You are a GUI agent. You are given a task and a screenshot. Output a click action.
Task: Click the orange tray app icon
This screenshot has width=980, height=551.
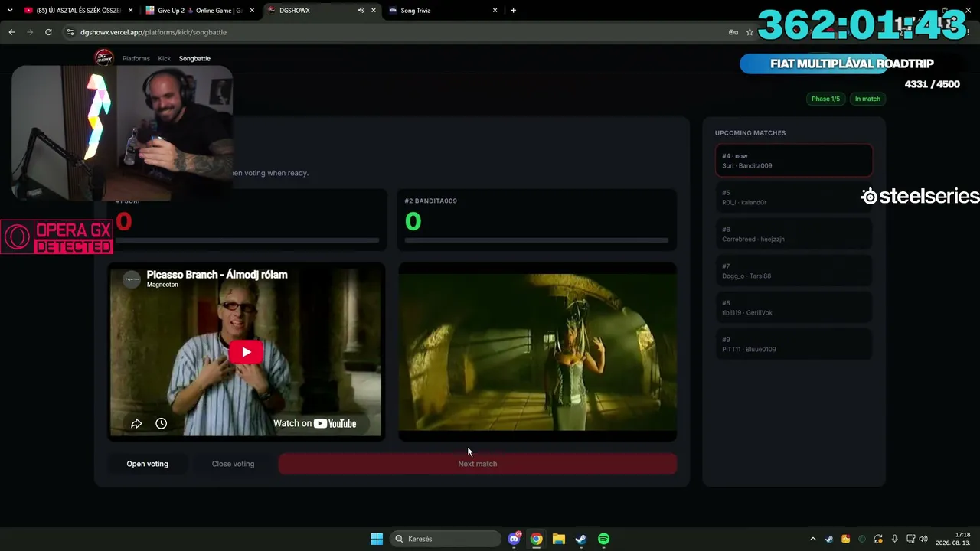tap(846, 539)
